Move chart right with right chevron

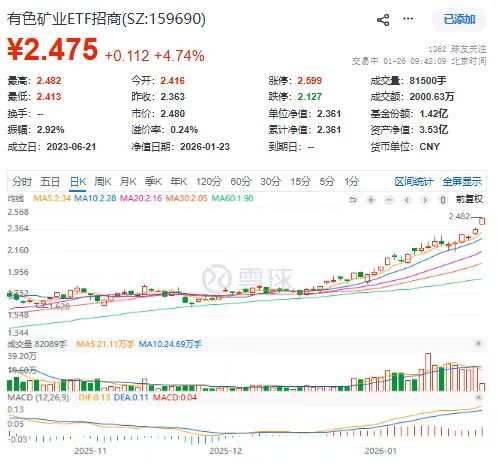click(x=425, y=200)
